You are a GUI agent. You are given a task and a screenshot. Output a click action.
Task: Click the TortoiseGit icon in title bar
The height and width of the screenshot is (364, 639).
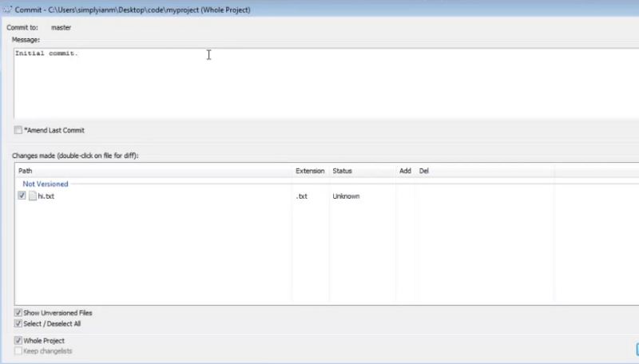pos(7,10)
